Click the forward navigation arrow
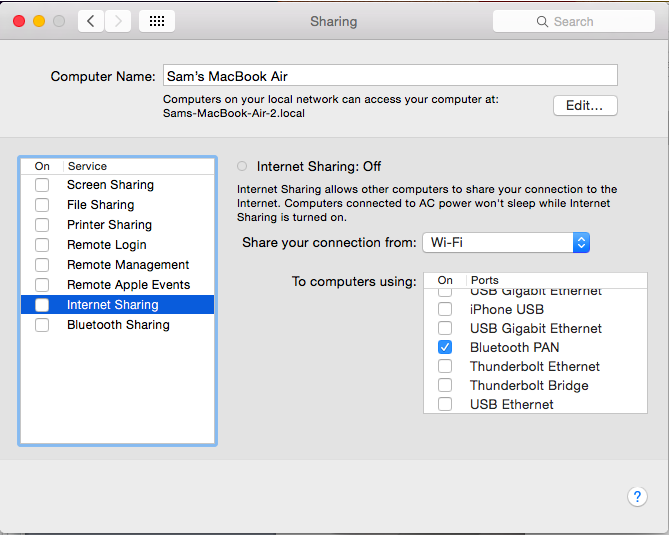The width and height of the screenshot is (669, 535). (x=118, y=21)
